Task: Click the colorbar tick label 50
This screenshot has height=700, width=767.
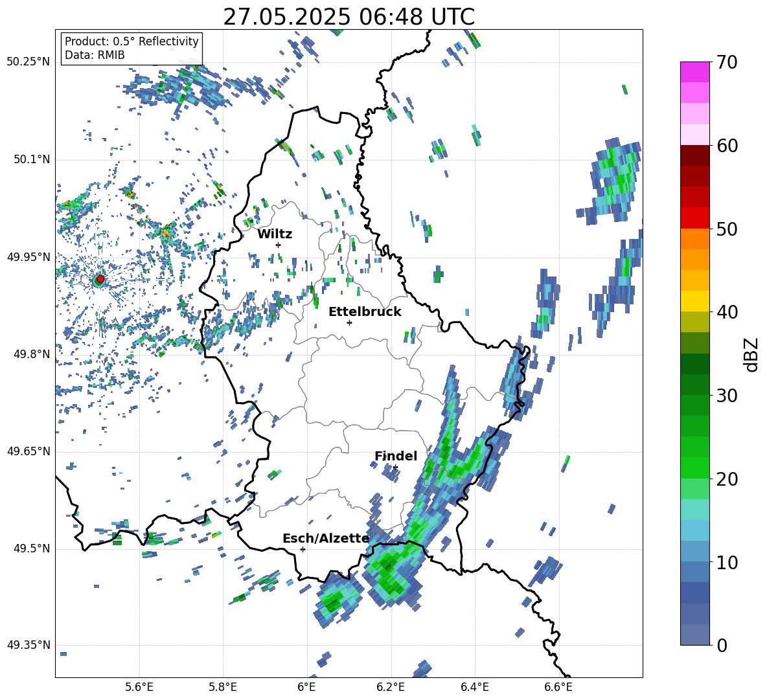Action: pyautogui.click(x=727, y=229)
